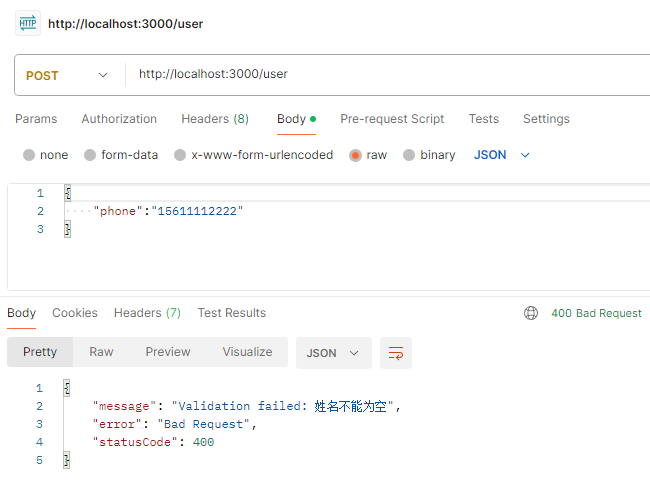Open the request body JSON type dropdown
The width and height of the screenshot is (650, 482).
[x=502, y=155]
